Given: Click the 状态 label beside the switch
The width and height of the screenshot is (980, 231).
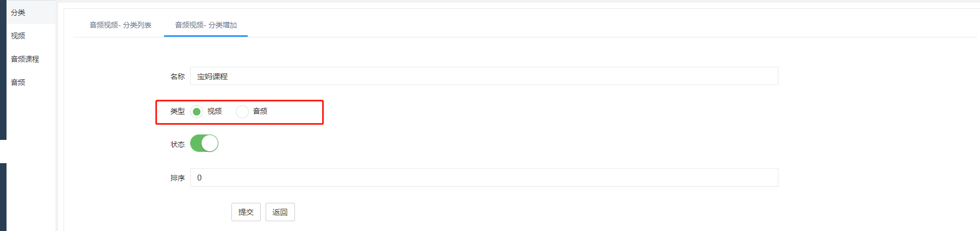Looking at the screenshot, I should coord(178,144).
